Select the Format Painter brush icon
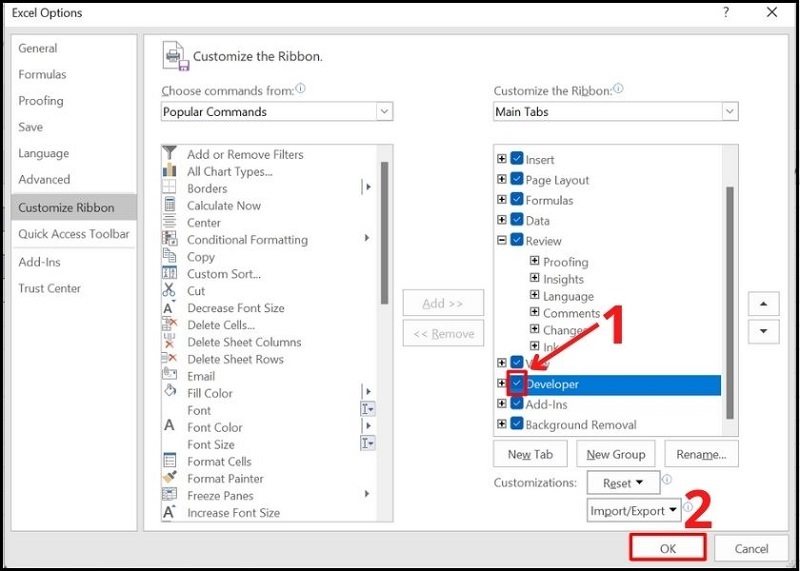The image size is (800, 571). click(x=169, y=478)
